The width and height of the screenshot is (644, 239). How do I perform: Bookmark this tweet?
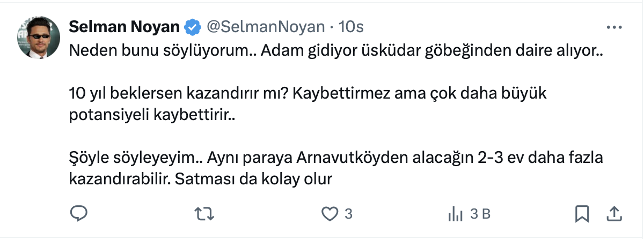coord(581,214)
